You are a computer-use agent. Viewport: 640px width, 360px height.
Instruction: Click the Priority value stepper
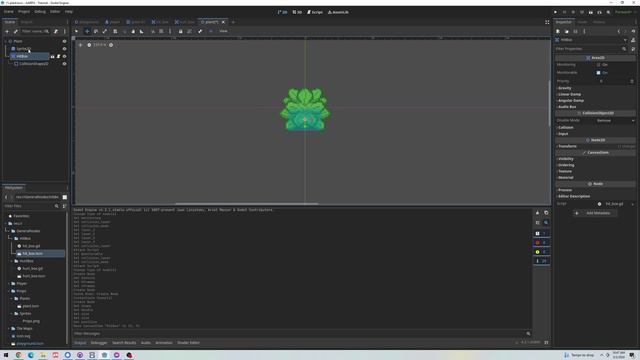tap(632, 81)
